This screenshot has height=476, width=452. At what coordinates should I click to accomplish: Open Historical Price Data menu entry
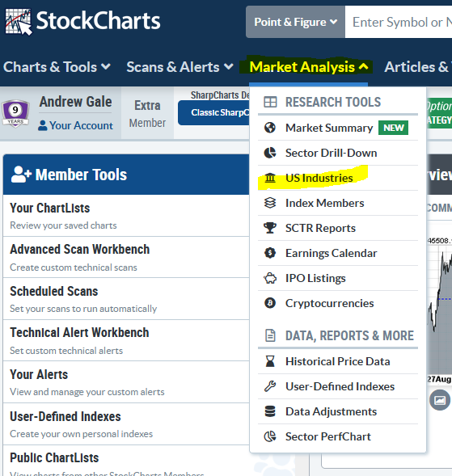[338, 361]
